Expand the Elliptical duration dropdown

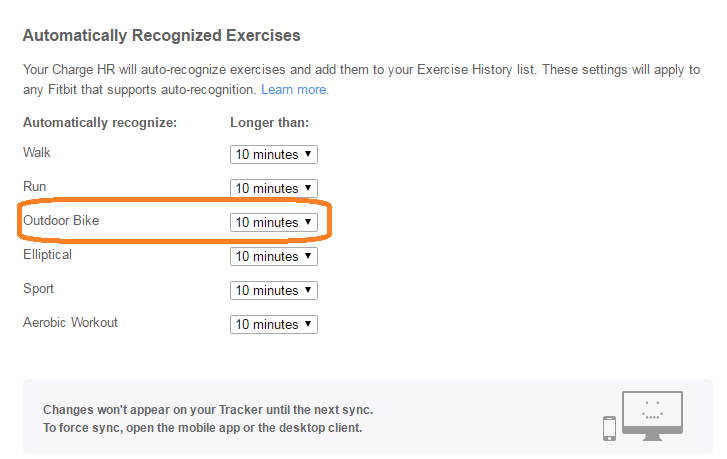click(x=273, y=256)
